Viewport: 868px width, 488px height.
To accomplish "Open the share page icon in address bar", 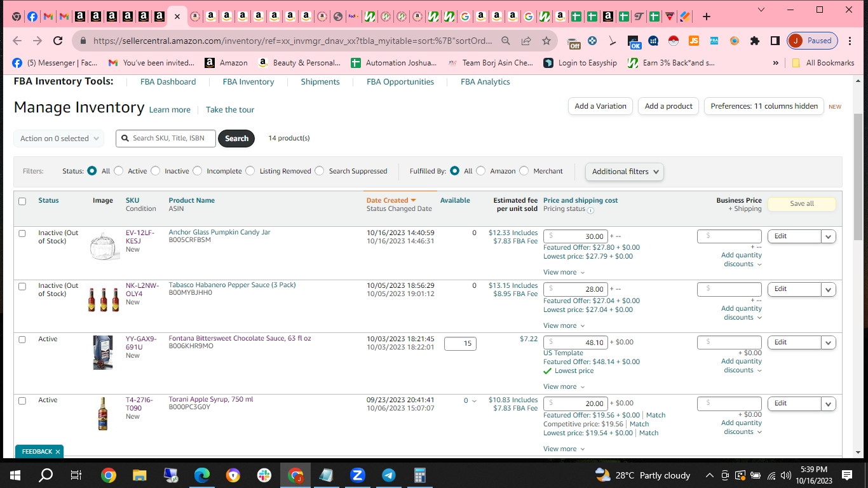I will [x=526, y=41].
